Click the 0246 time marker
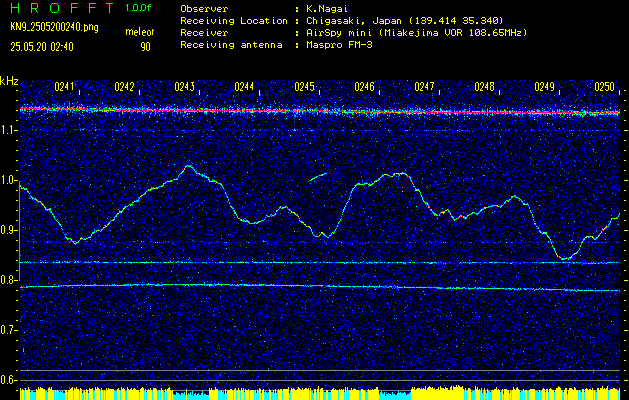 [x=365, y=87]
